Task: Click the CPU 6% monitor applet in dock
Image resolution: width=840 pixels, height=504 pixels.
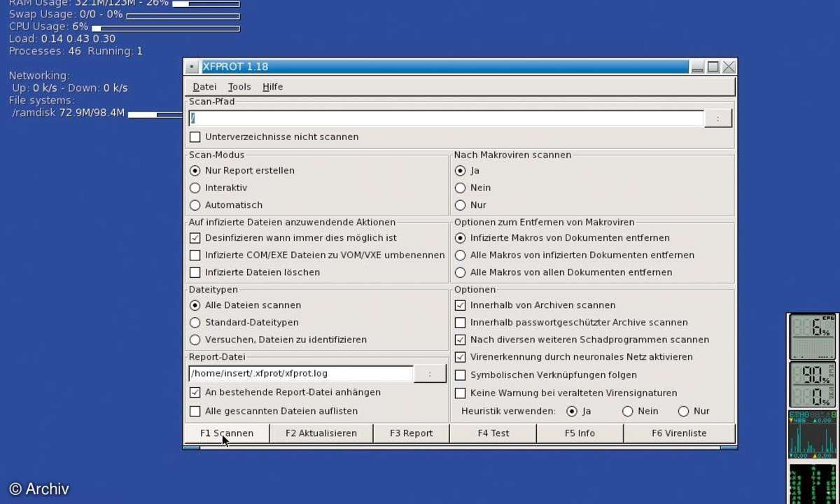Action: pyautogui.click(x=813, y=337)
